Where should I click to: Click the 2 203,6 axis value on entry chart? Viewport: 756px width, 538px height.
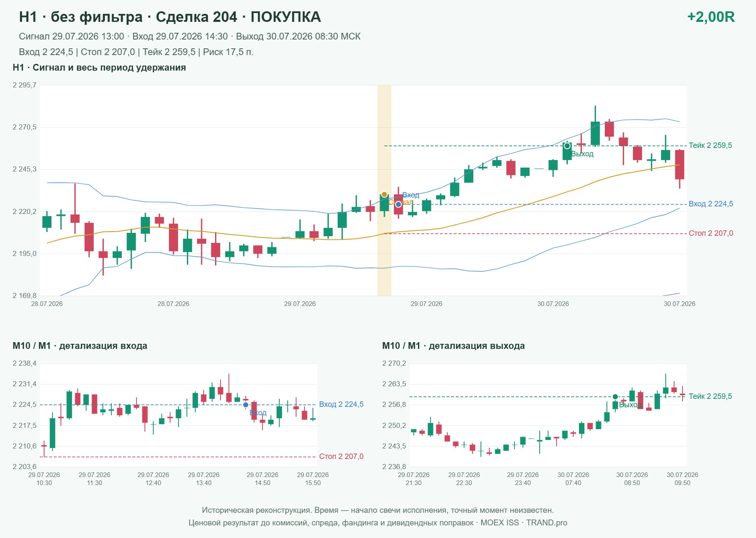(24, 467)
